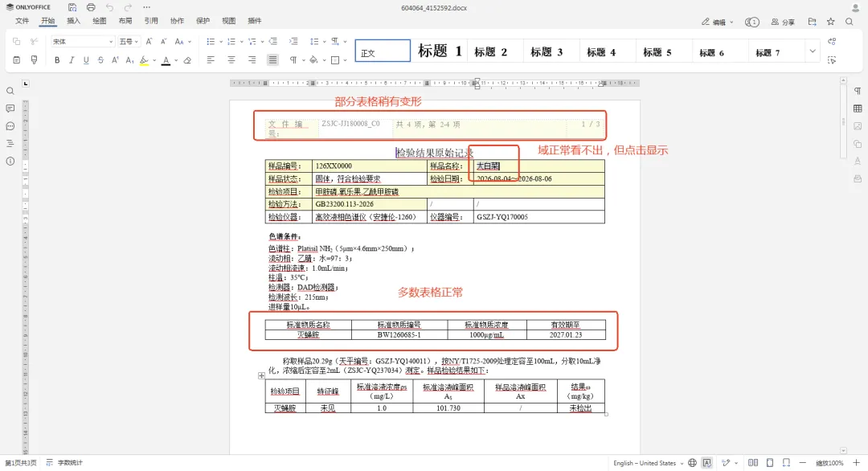
Task: Paste clipboard contents
Action: (17, 59)
